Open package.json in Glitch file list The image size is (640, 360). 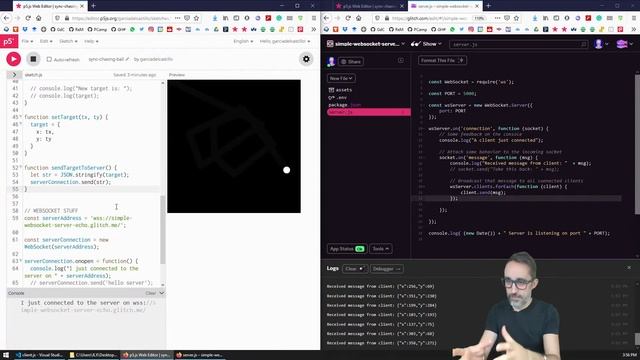point(344,105)
